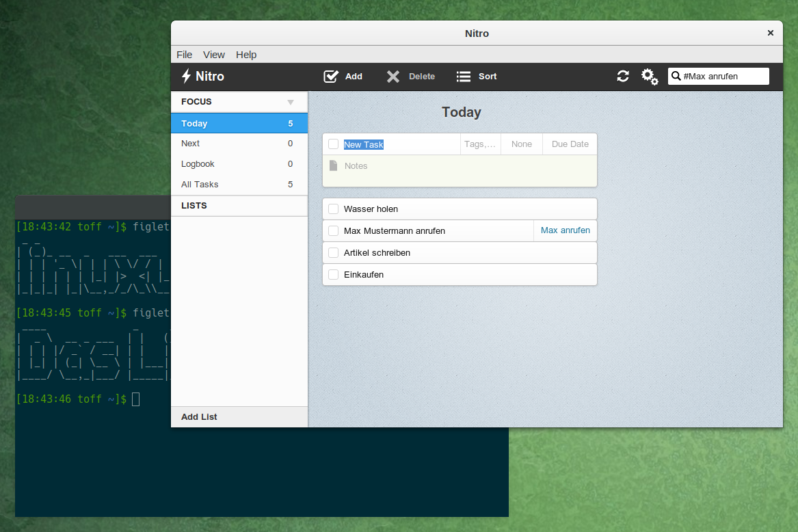
Task: Click the Delete toolbar label
Action: pyautogui.click(x=422, y=77)
